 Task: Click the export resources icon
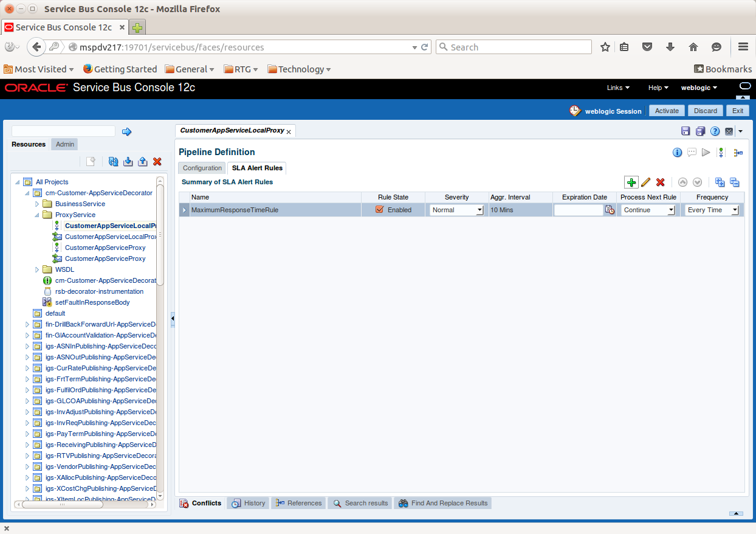pyautogui.click(x=142, y=161)
